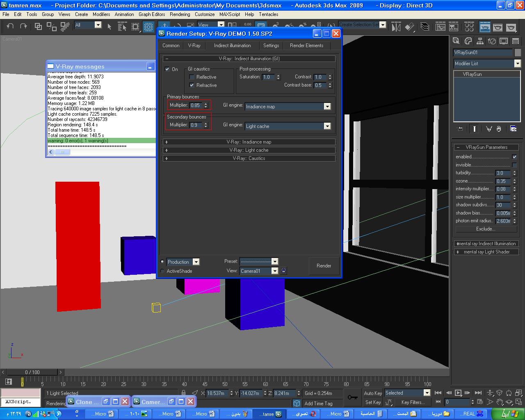Click the time slider 0 / 100 handle
The height and width of the screenshot is (420, 525).
click(x=32, y=372)
